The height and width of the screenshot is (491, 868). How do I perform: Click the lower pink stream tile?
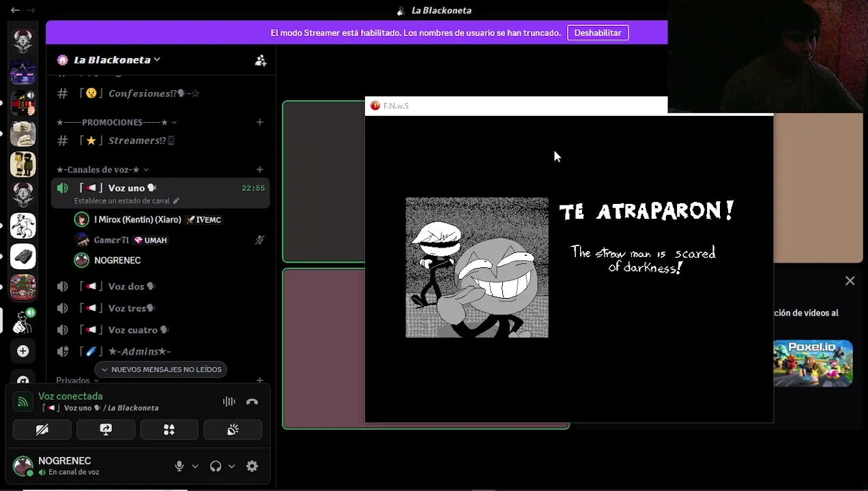click(x=324, y=348)
